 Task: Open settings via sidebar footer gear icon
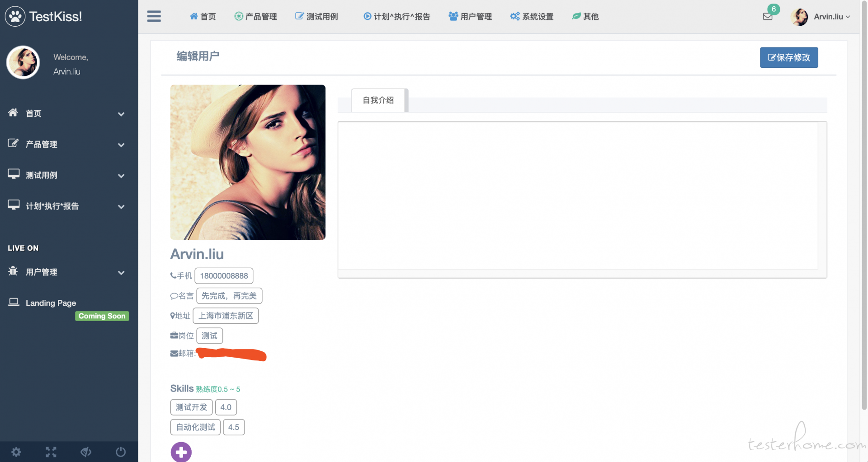16,452
